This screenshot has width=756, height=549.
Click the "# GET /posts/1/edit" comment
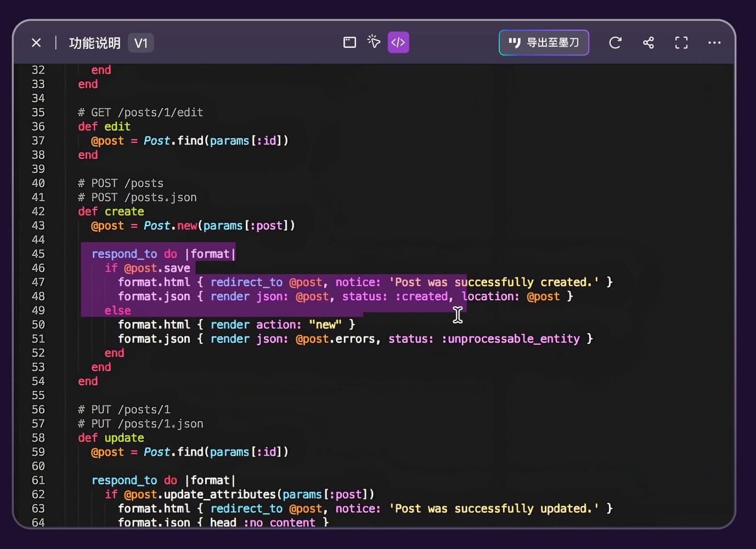140,113
